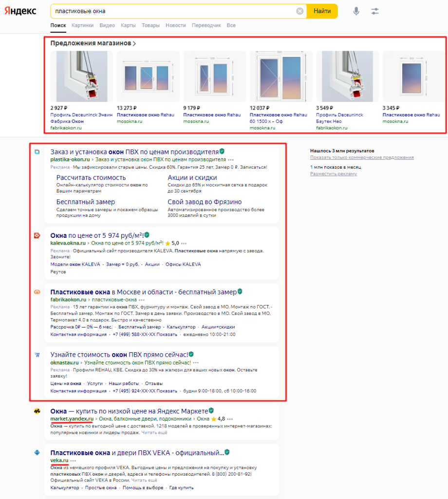Select the Поиск tab
The height and width of the screenshot is (499, 448).
point(58,25)
